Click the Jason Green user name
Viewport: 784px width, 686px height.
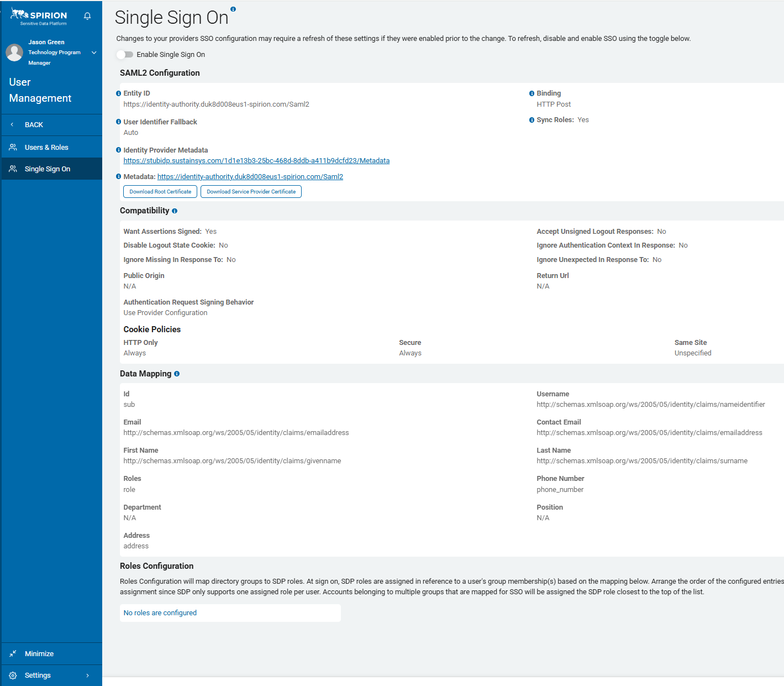click(46, 42)
